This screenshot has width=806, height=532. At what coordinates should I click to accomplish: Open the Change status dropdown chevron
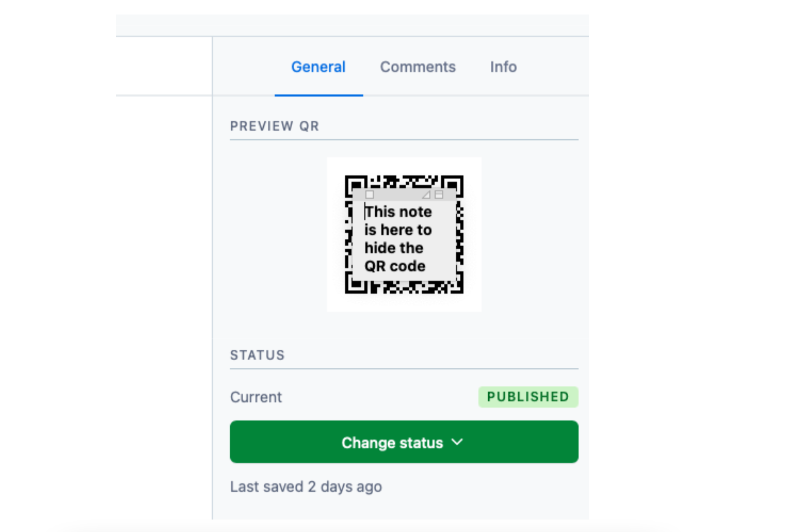click(457, 442)
